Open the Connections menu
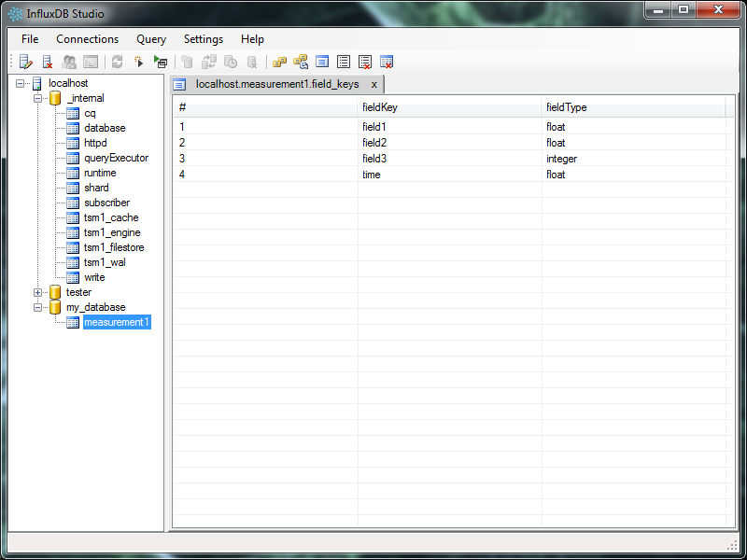The height and width of the screenshot is (560, 747). point(87,39)
